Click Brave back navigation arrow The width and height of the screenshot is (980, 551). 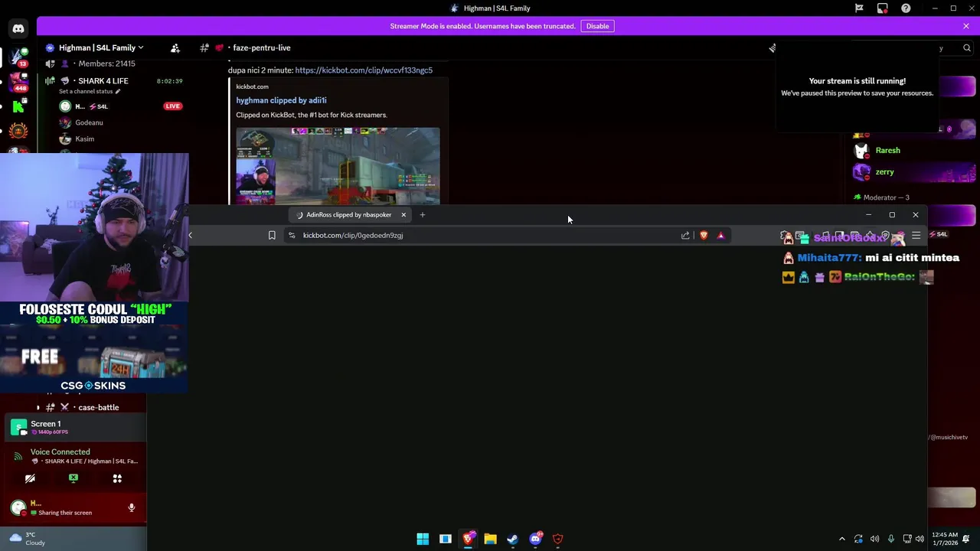191,236
